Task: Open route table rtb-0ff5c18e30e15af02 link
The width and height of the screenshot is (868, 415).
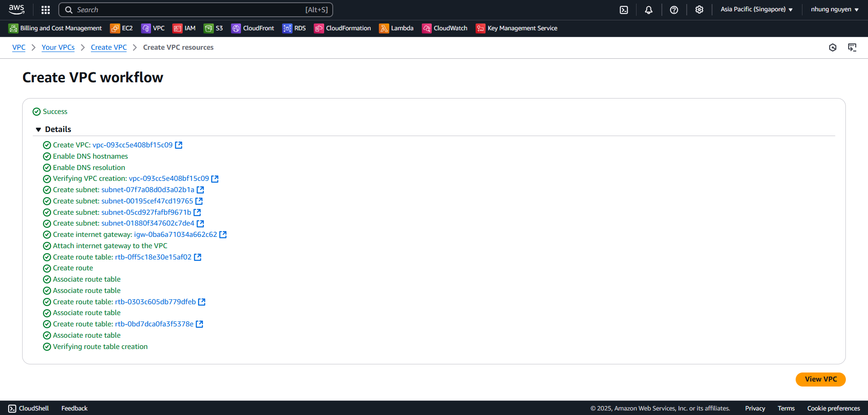Action: (x=153, y=257)
